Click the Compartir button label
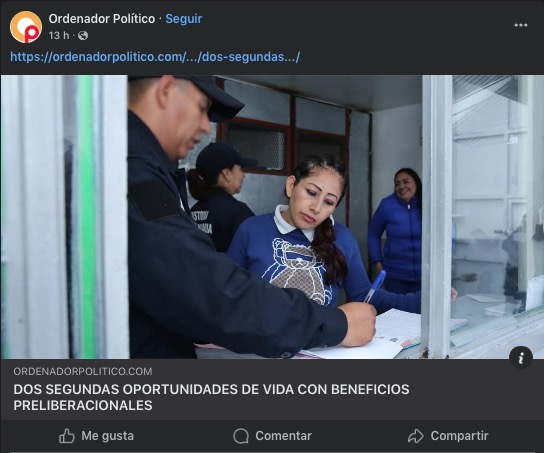Image resolution: width=544 pixels, height=453 pixels. 459,436
